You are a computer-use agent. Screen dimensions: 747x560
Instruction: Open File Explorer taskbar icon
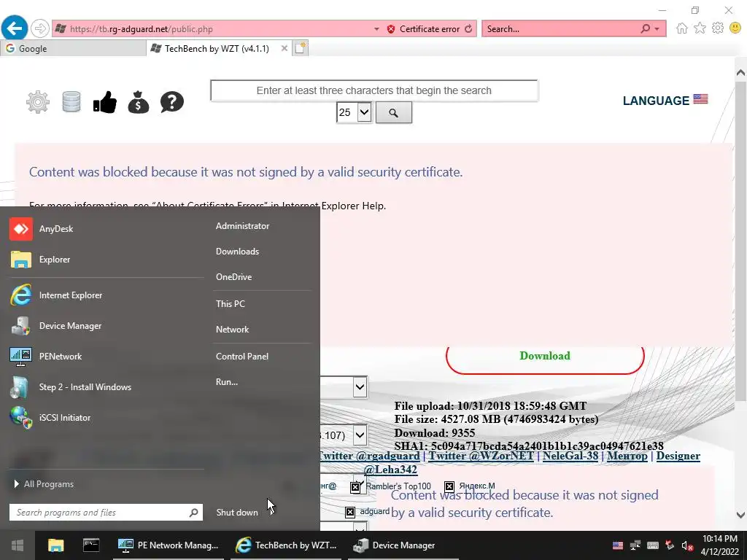(x=55, y=545)
